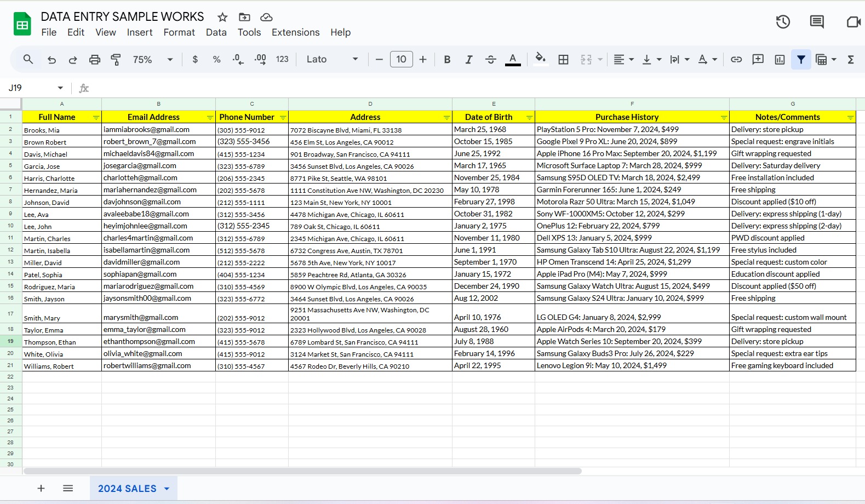
Task: Open the Phone Number column filter
Action: pos(283,117)
